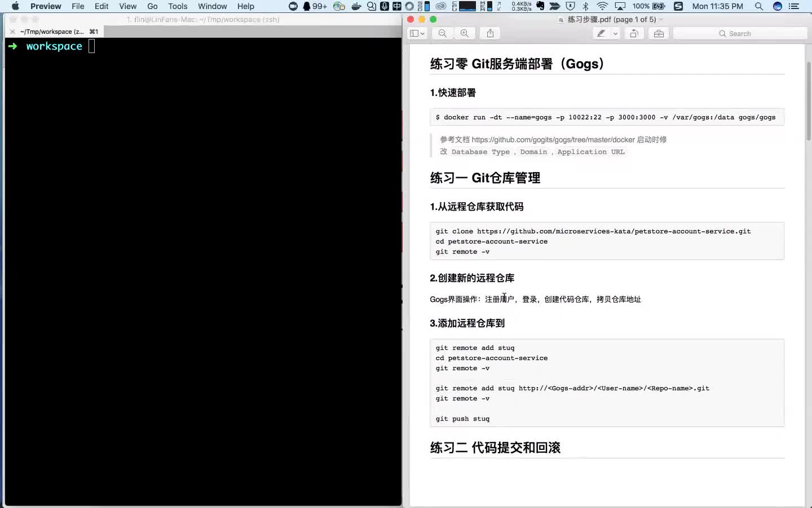Screen dimensions: 812x508
Task: Open the Tools menu in Preview
Action: pyautogui.click(x=177, y=6)
